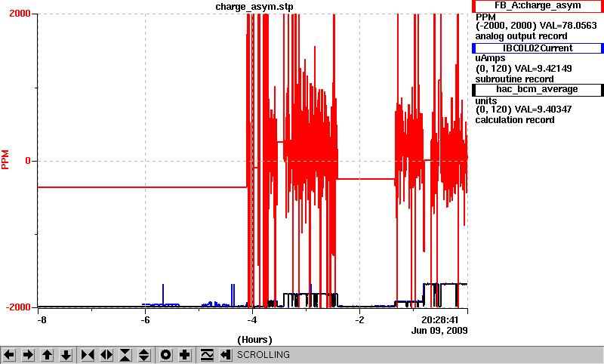Zoom in on the time axis with inward-facing triangles icon
Screen dimensions: 604x364
click(88, 354)
